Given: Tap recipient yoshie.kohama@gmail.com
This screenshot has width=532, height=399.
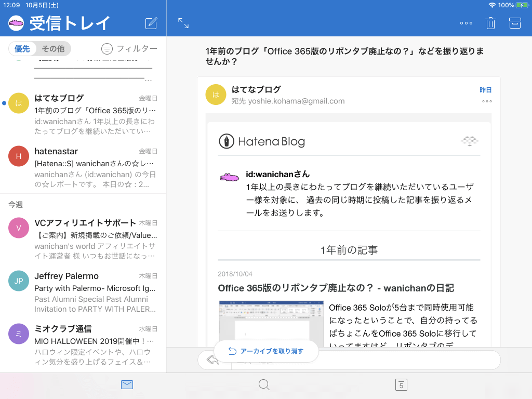Looking at the screenshot, I should click(296, 101).
